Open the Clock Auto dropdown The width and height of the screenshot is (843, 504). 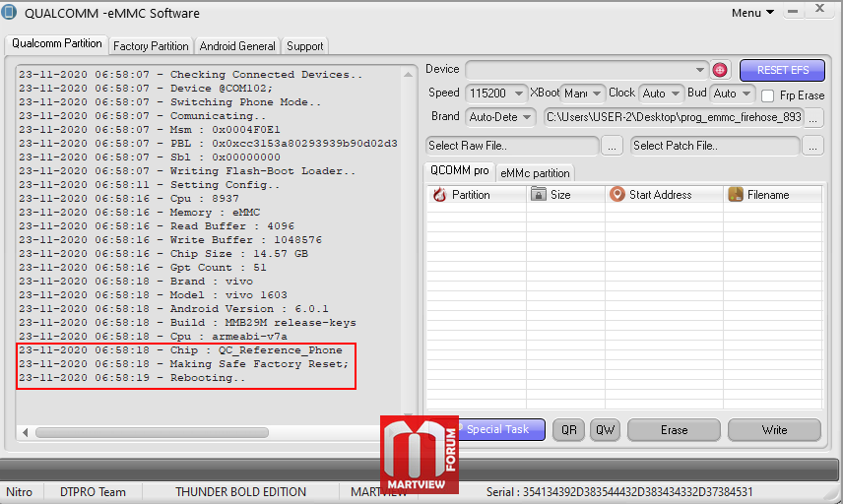point(661,94)
